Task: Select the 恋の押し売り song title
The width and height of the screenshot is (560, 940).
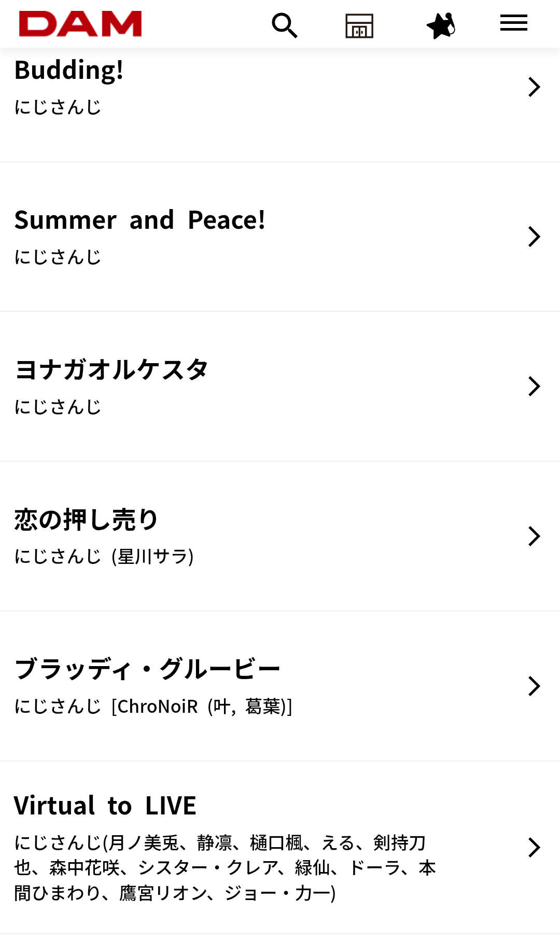Action: [86, 520]
